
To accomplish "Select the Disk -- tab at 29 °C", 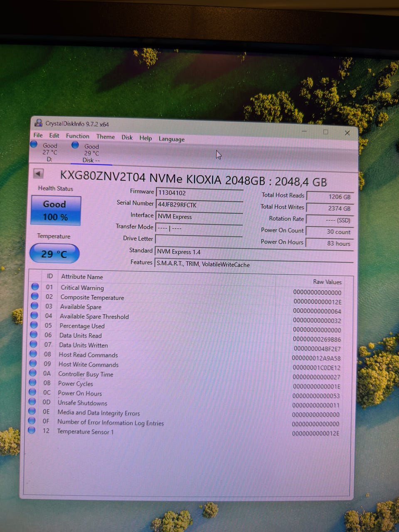I will (91, 153).
